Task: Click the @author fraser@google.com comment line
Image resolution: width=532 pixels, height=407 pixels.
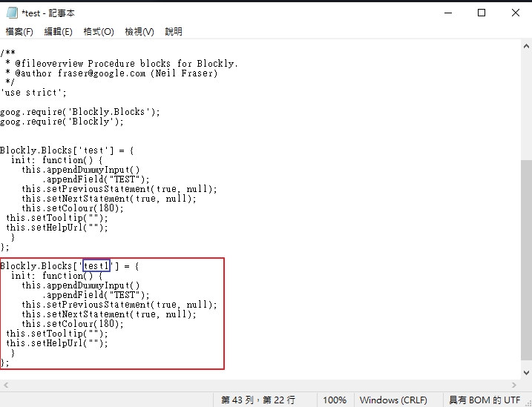Action: pos(111,73)
